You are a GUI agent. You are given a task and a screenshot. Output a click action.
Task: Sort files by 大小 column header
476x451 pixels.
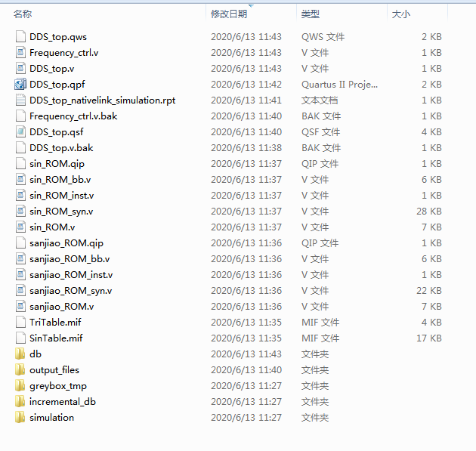pyautogui.click(x=400, y=14)
